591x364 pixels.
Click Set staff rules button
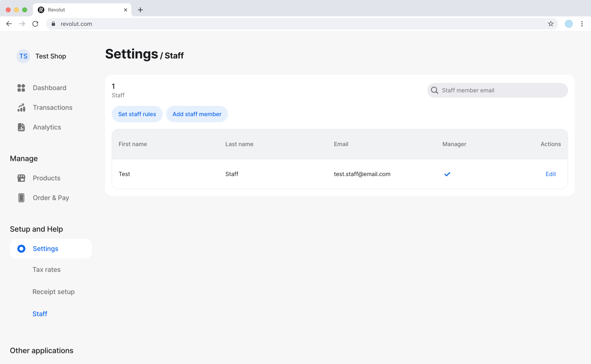point(137,114)
